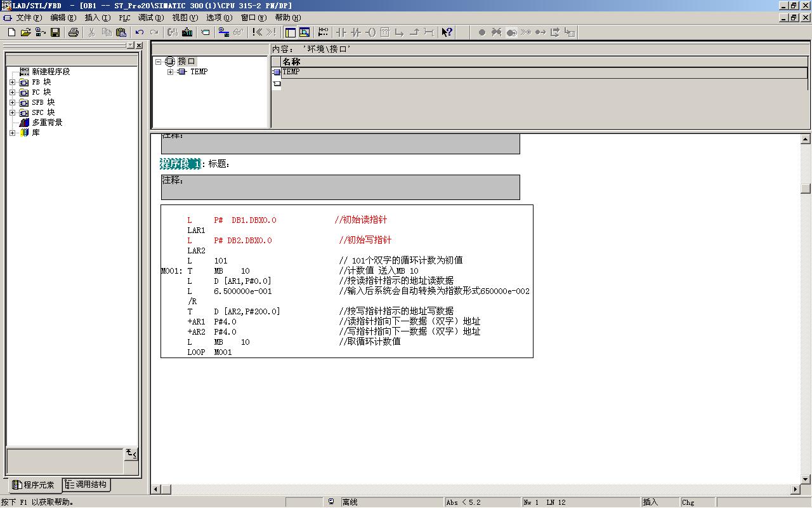Click the Print toolbar icon
The height and width of the screenshot is (508, 812).
74,32
